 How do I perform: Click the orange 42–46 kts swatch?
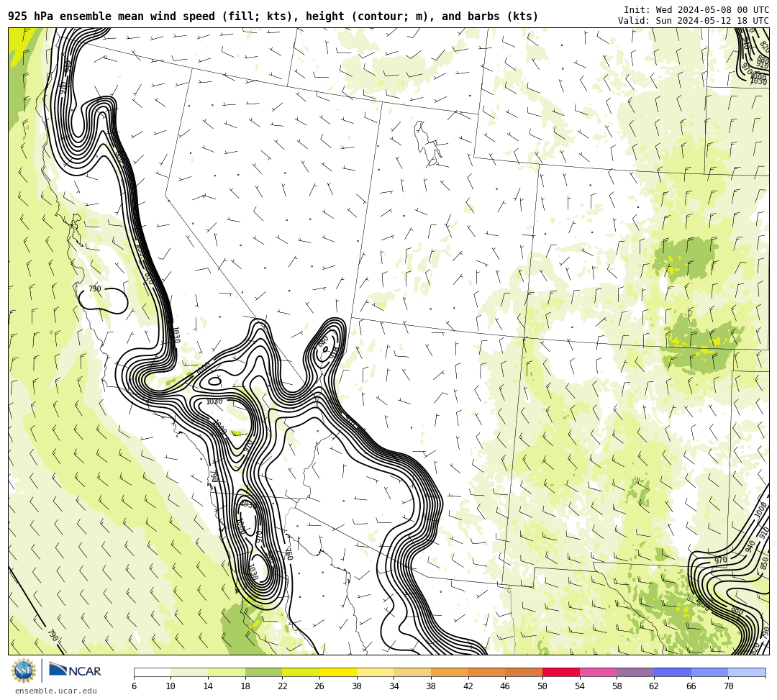click(486, 672)
